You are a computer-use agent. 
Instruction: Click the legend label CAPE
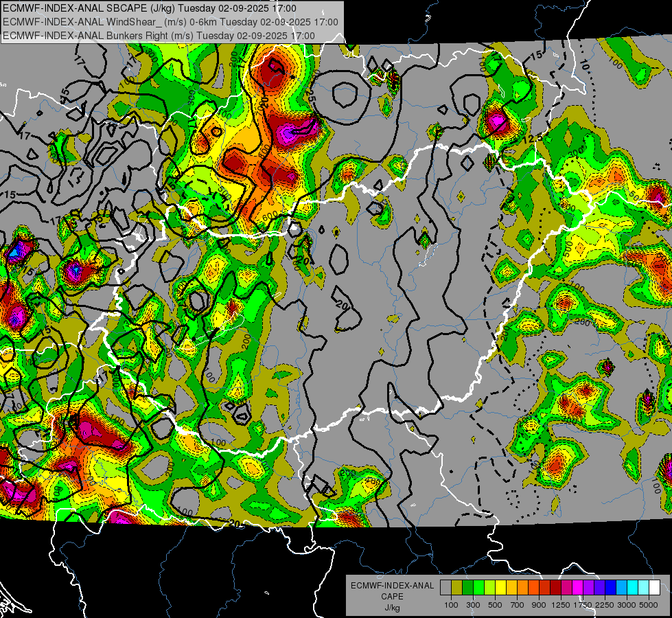392,597
